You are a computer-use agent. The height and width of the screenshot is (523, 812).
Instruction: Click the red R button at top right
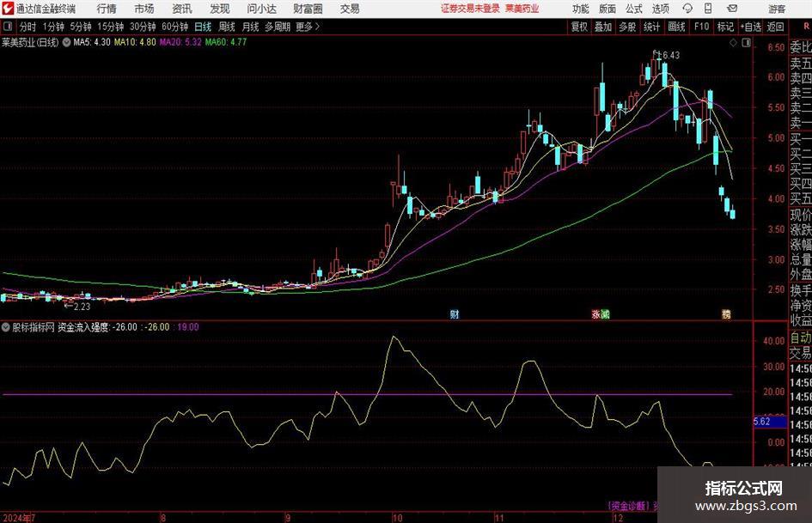click(x=806, y=27)
